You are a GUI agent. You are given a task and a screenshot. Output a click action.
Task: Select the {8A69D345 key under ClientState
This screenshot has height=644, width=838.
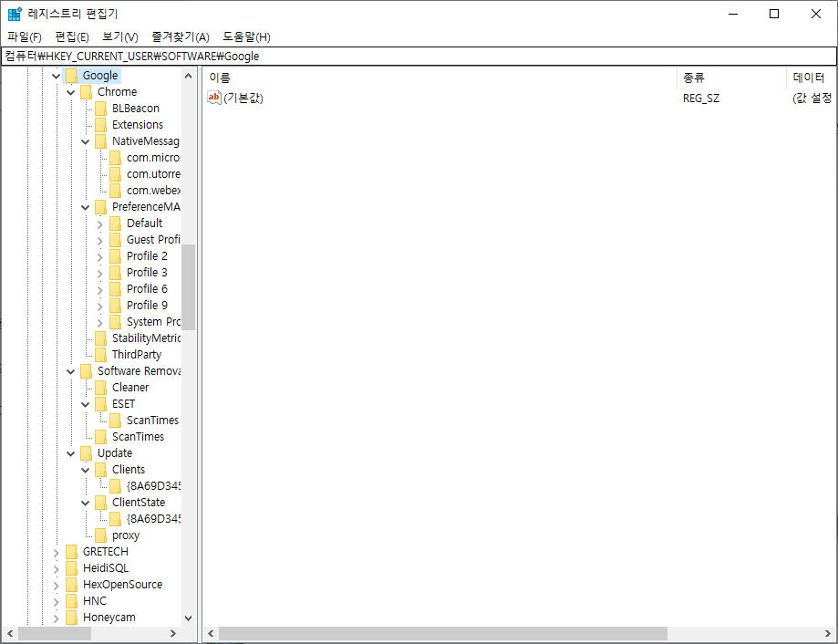tap(153, 519)
